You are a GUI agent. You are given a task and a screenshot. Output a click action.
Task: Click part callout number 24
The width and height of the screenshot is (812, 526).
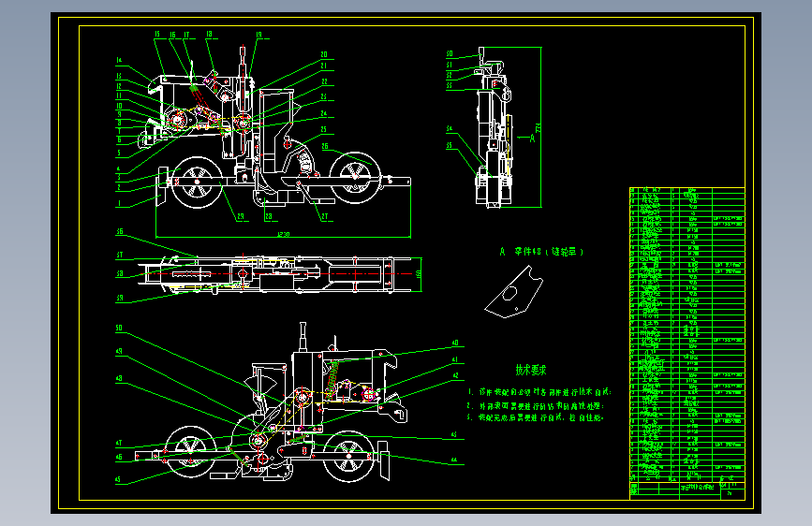coord(324,113)
